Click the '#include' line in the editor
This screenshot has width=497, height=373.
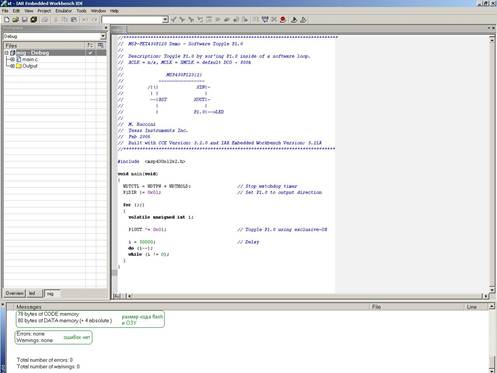click(x=152, y=161)
